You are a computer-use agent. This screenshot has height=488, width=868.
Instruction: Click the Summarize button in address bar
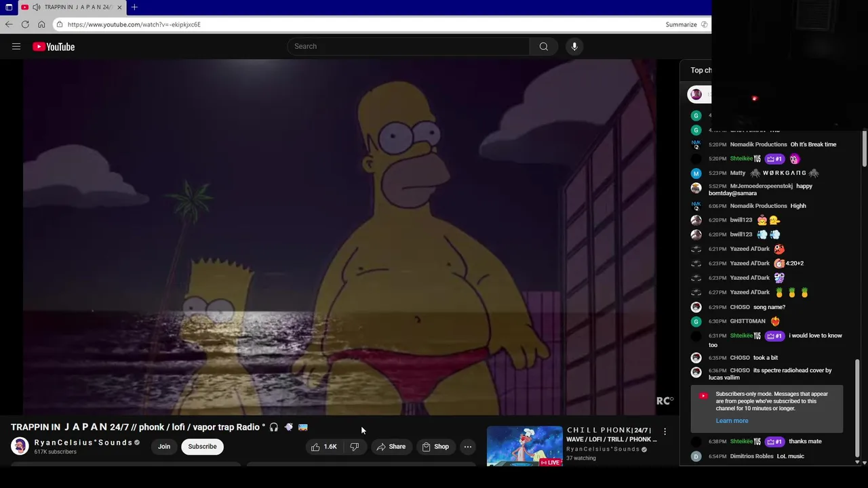[686, 24]
